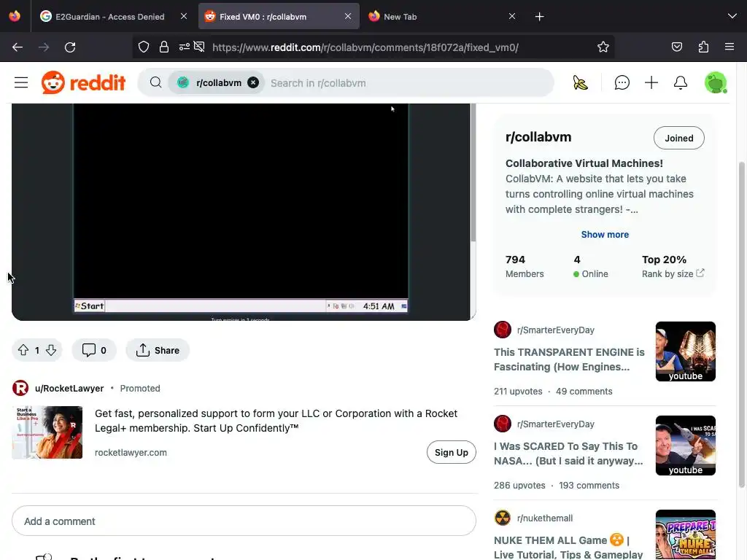Screen dimensions: 747x560
Task: Expand description with Show more
Action: [x=605, y=234]
